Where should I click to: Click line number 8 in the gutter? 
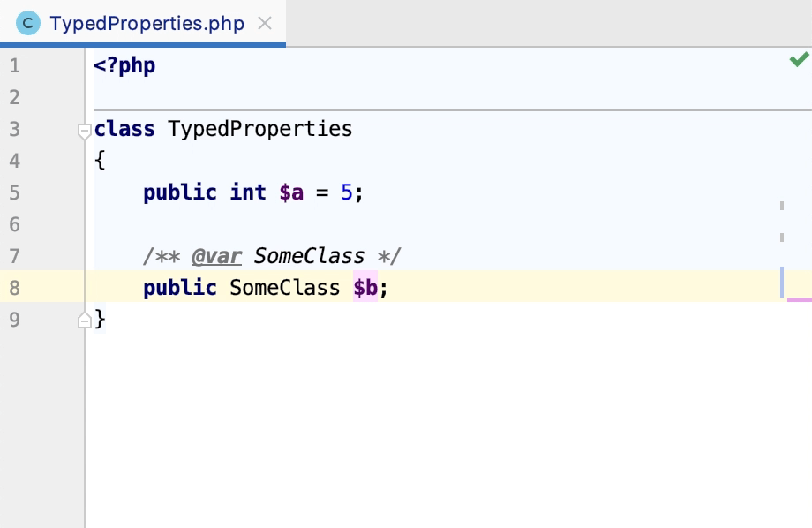[x=14, y=287]
